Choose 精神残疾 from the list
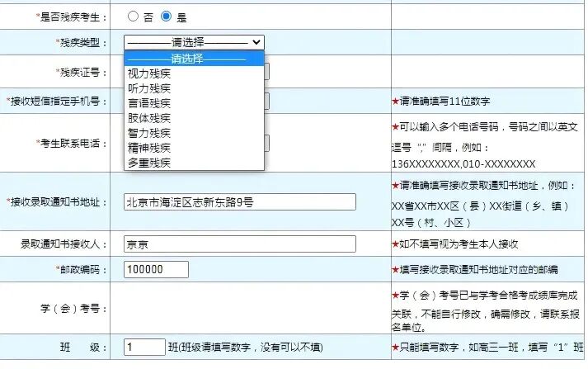588x369 pixels. pyautogui.click(x=195, y=148)
